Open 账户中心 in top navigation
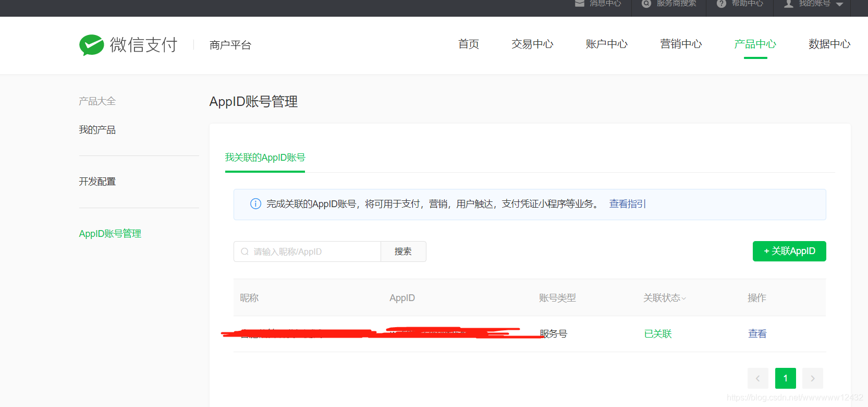Image resolution: width=868 pixels, height=407 pixels. (x=607, y=44)
